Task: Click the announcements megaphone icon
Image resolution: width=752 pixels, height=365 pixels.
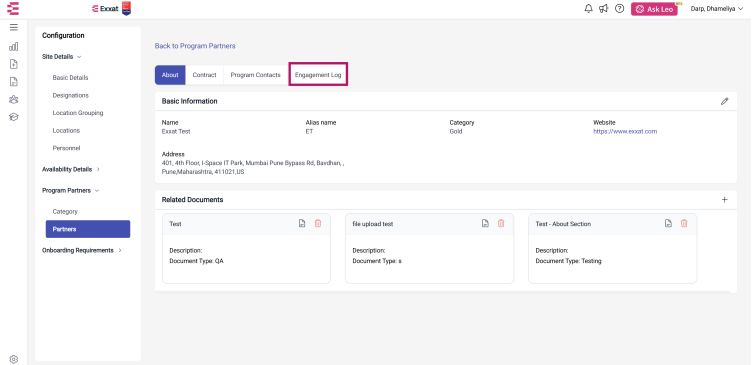Action: (604, 9)
